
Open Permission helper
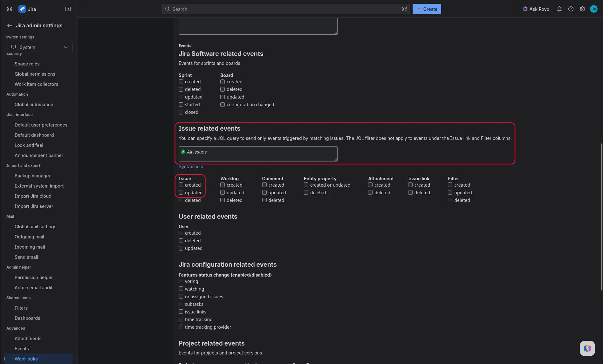point(34,278)
